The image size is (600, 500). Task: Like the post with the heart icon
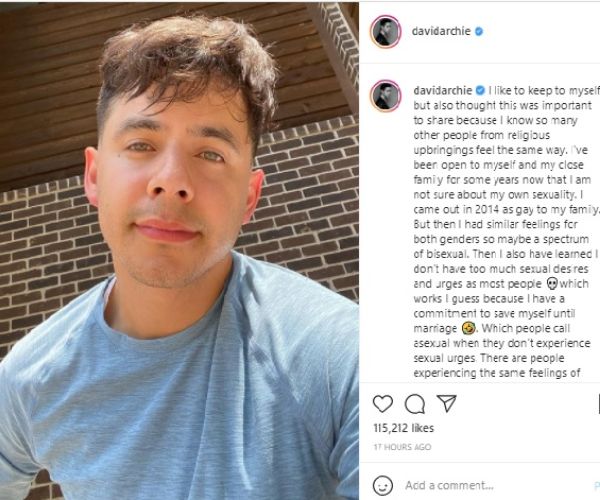[383, 404]
